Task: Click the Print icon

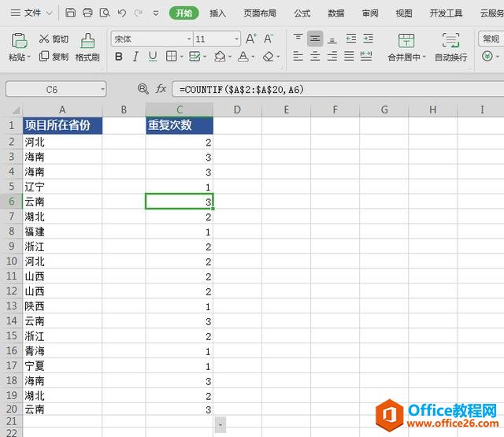Action: 87,13
